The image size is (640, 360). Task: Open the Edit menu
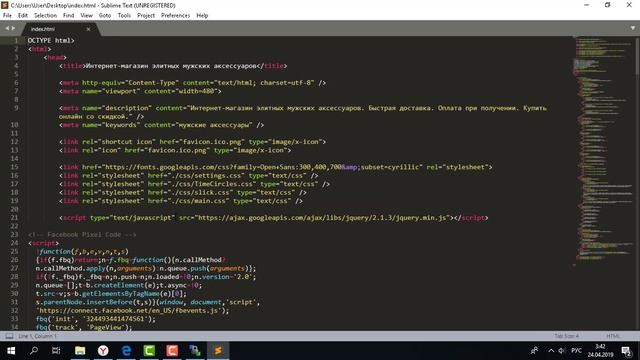tap(23, 16)
